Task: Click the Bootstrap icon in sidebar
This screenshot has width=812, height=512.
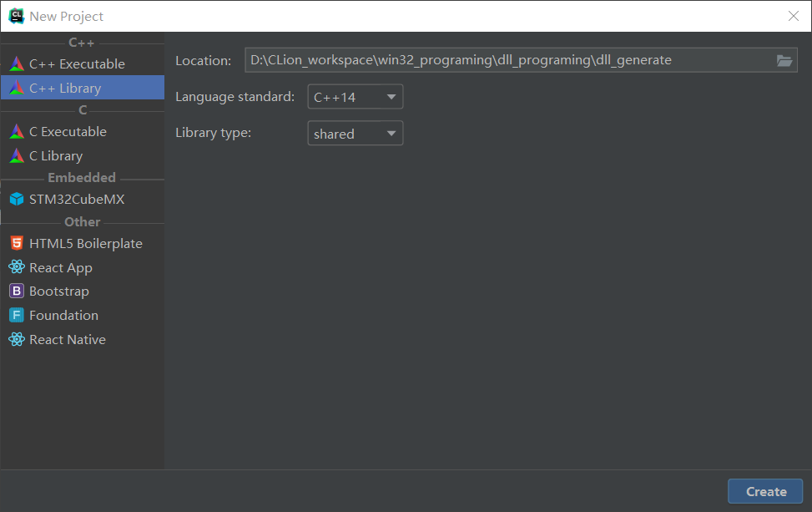Action: tap(16, 291)
